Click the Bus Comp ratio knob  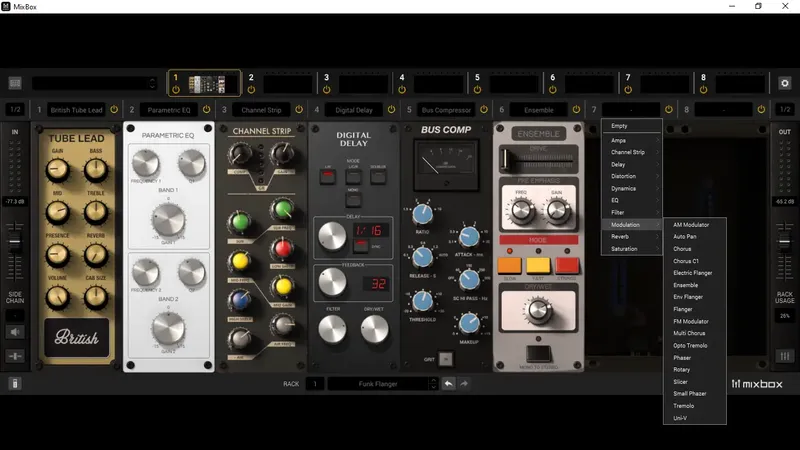tap(422, 214)
